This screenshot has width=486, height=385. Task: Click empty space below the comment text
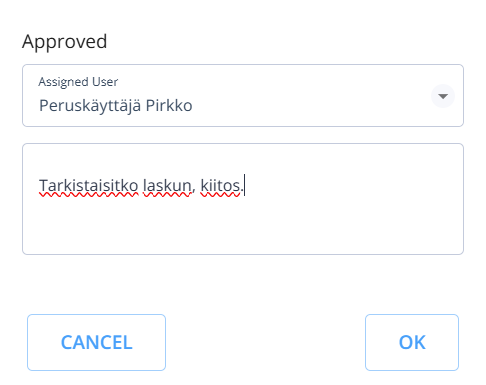point(243,227)
